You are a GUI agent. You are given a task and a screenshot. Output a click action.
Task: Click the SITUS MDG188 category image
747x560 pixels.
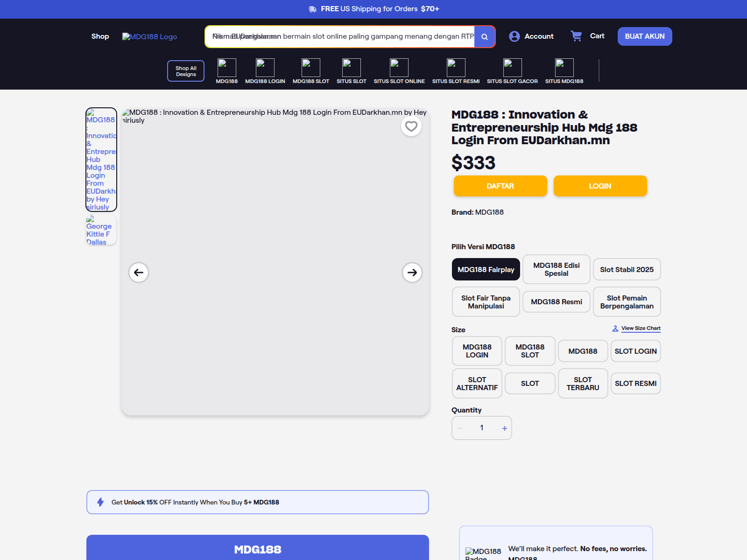[x=564, y=68]
